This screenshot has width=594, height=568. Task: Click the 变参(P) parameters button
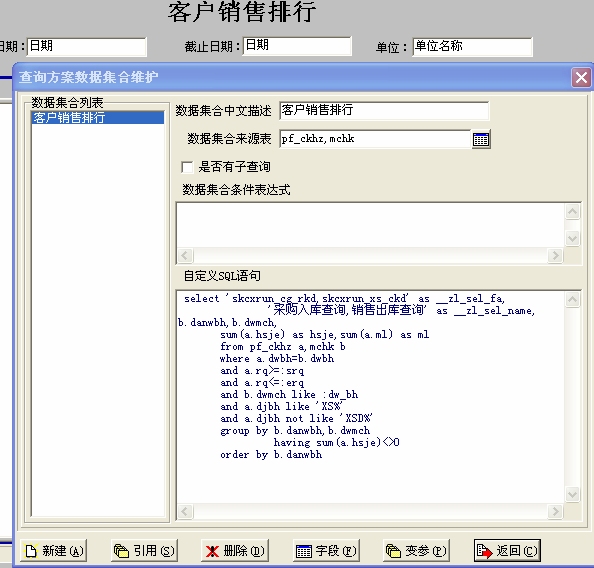click(416, 551)
